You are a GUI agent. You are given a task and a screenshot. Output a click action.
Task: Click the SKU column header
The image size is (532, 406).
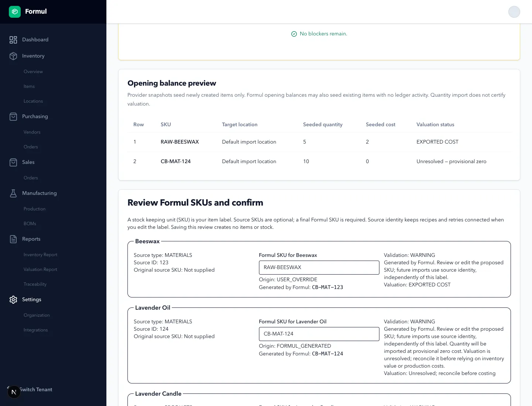tap(166, 125)
